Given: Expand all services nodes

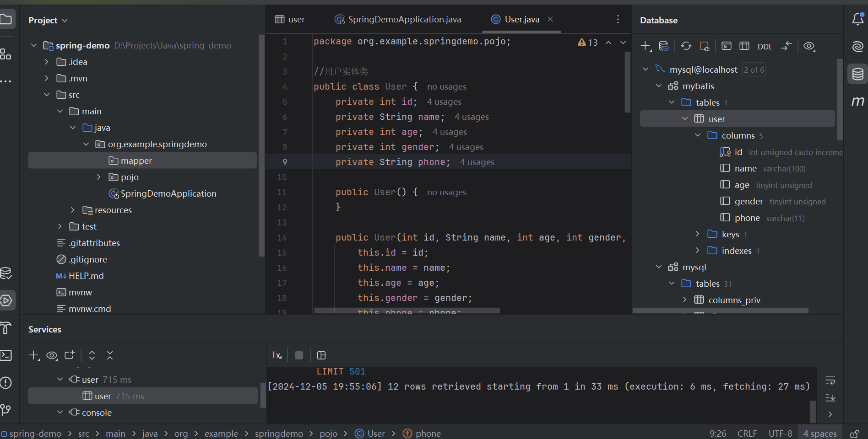Looking at the screenshot, I should (92, 355).
